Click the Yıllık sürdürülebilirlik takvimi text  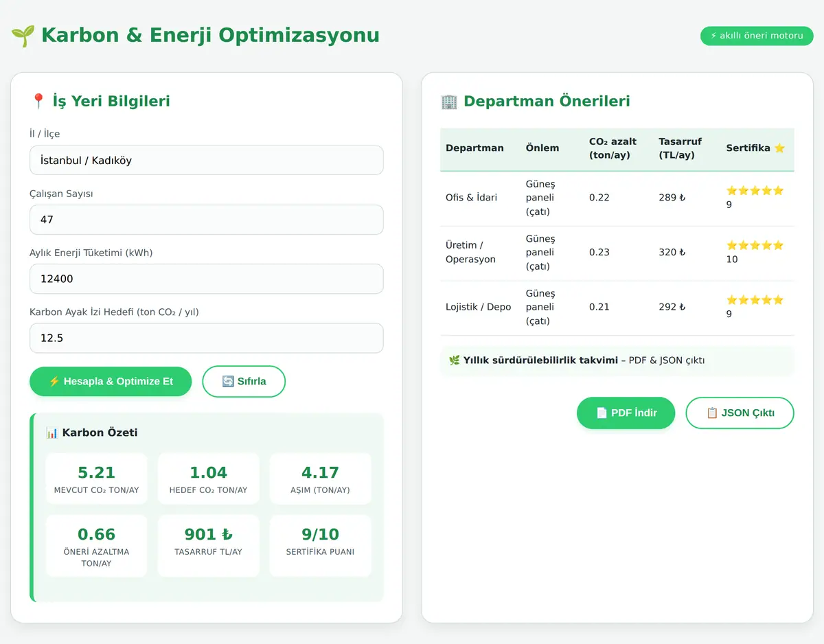540,360
